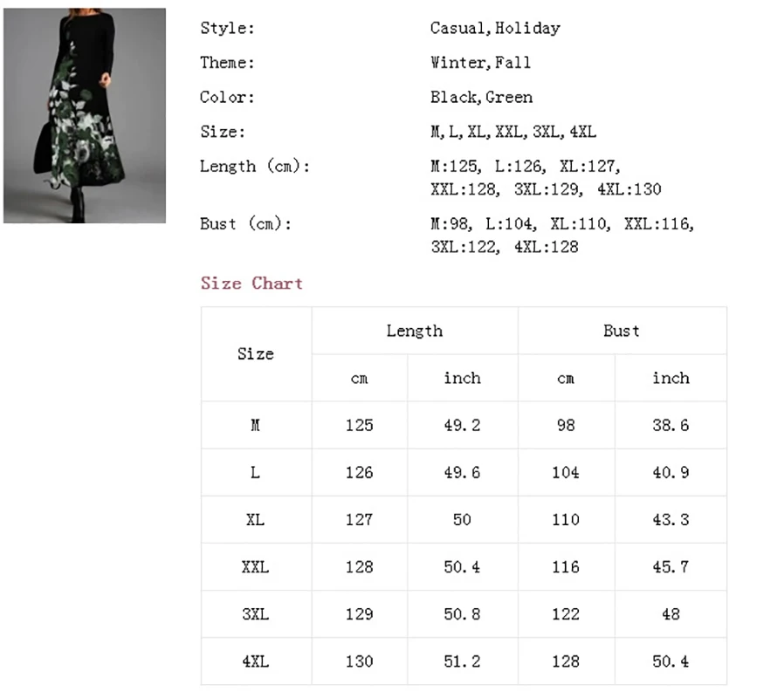Click the Theme: label
This screenshot has width=784, height=698.
tap(227, 63)
